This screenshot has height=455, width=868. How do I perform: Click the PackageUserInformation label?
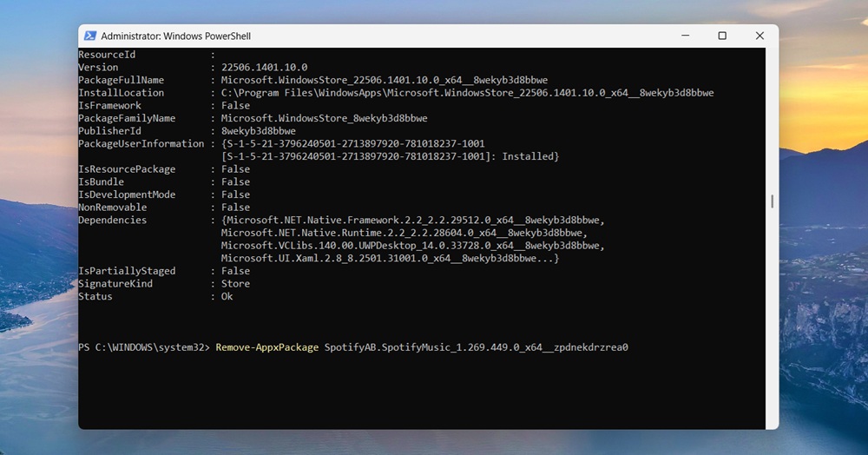click(141, 144)
